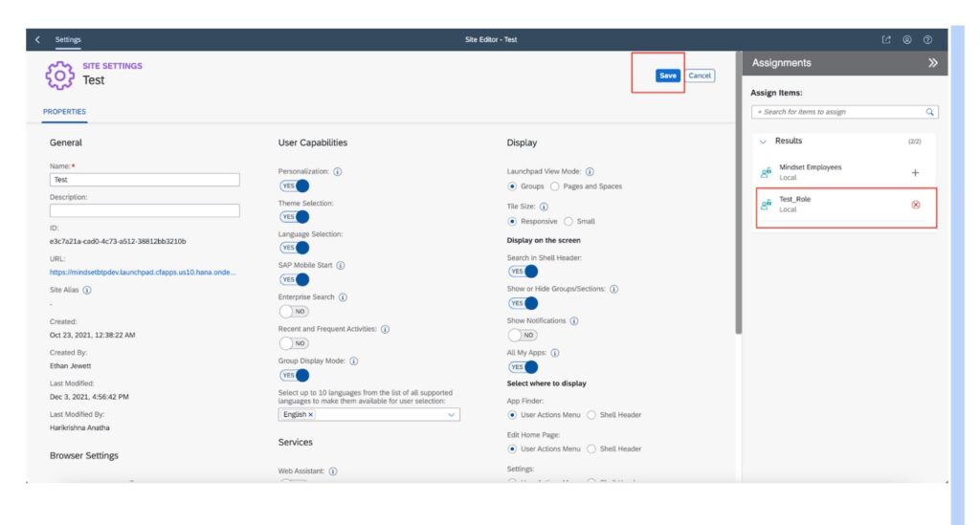Image resolution: width=980 pixels, height=525 pixels.
Task: Open the user profile icon
Action: pos(907,39)
